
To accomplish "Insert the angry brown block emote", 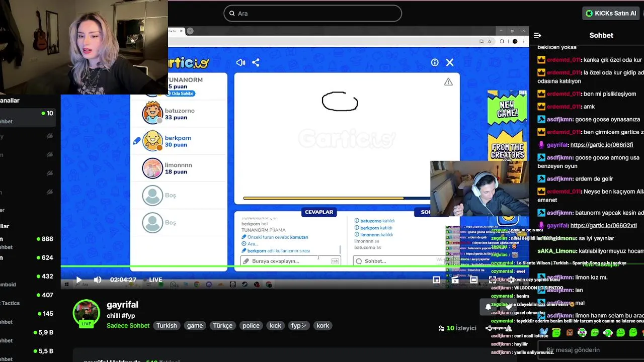I will pyautogui.click(x=570, y=332).
